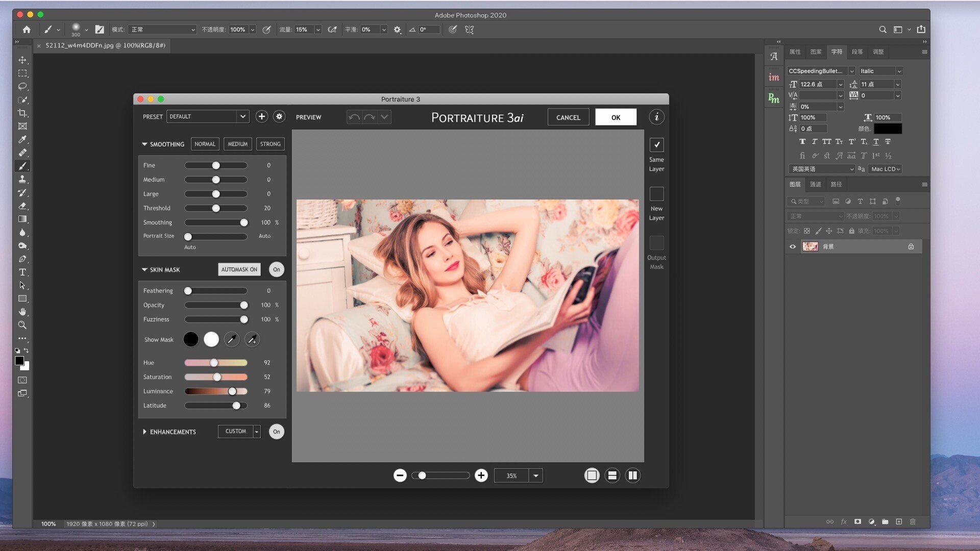Open Portraiture preset settings gear

[279, 117]
